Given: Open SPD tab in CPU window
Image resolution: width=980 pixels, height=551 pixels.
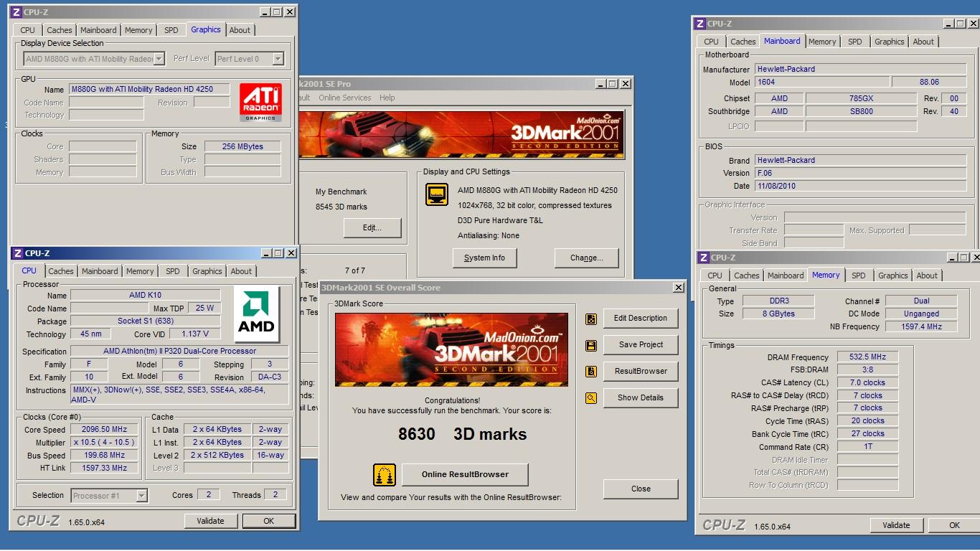Looking at the screenshot, I should pos(173,271).
